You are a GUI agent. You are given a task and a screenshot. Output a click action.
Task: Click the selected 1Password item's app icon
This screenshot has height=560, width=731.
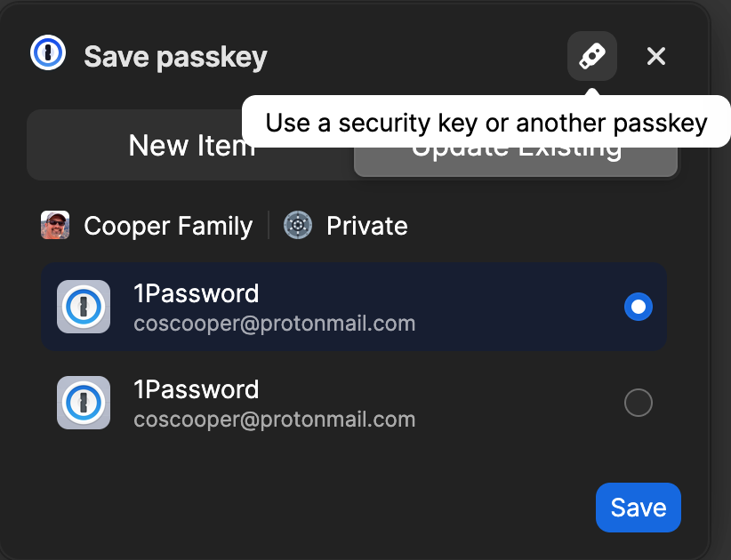click(x=84, y=307)
